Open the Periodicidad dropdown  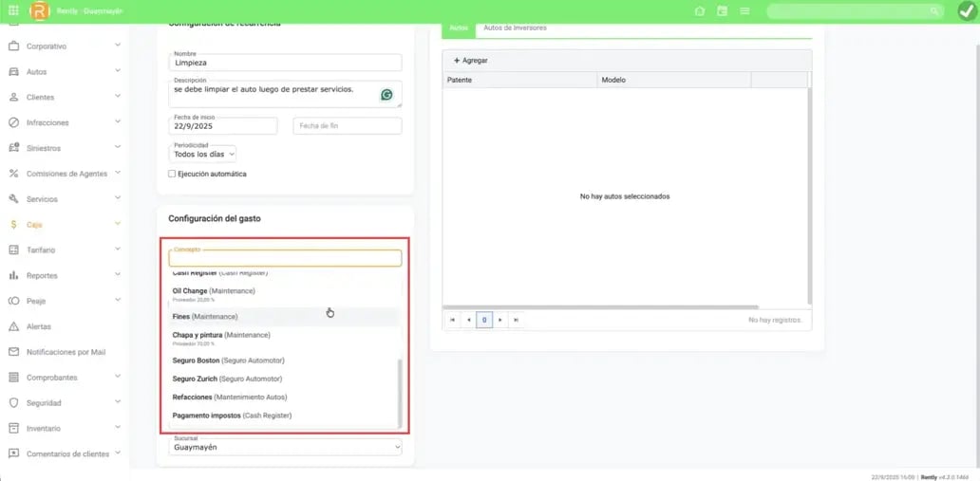point(203,154)
